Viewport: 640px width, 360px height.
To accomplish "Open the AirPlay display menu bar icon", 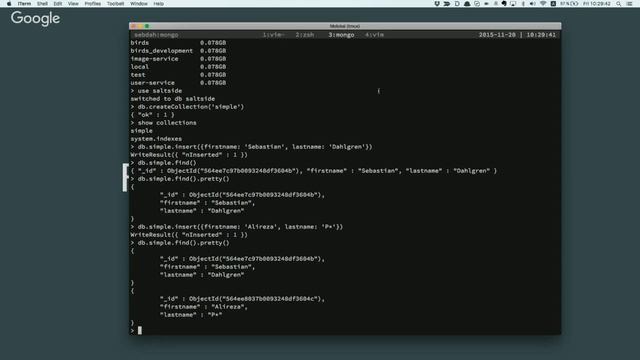I will (513, 4).
